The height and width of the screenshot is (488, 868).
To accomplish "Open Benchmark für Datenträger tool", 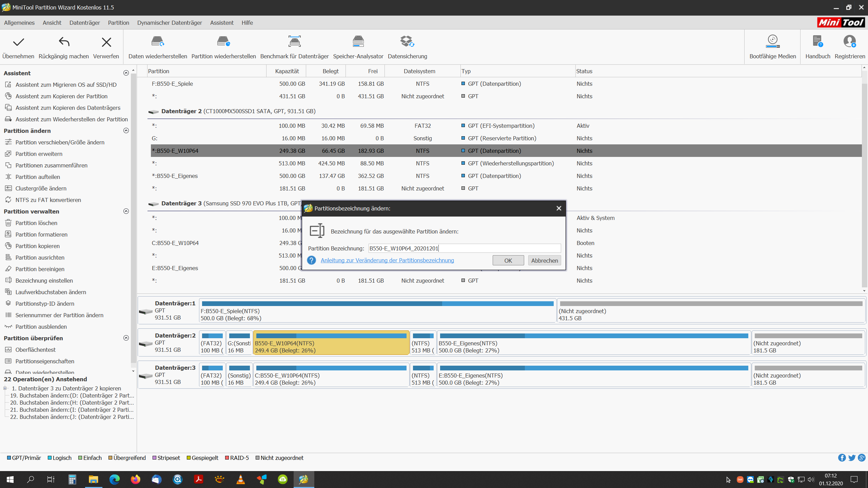I will pyautogui.click(x=294, y=42).
